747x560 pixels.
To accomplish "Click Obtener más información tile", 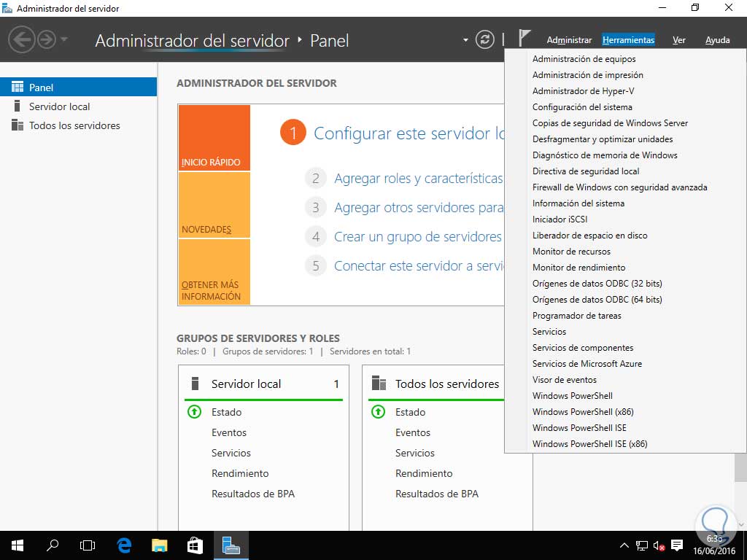I will tap(214, 272).
